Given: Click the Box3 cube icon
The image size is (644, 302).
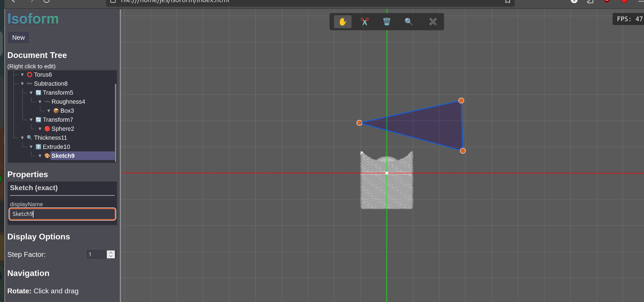Looking at the screenshot, I should click(x=56, y=111).
